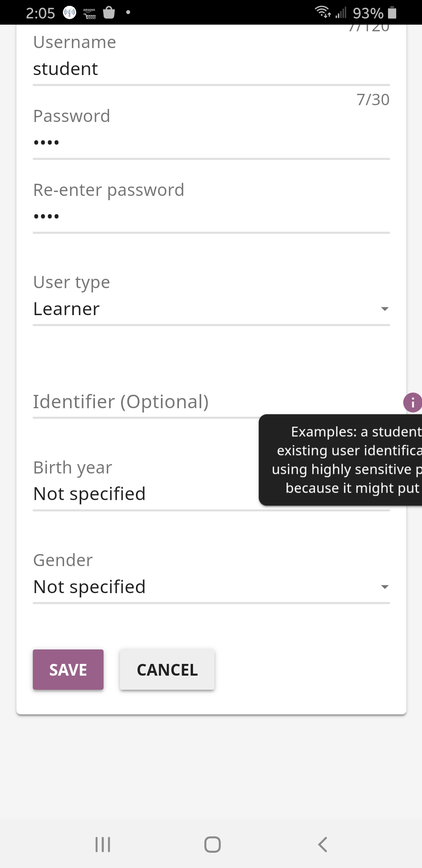
Task: Tap the SAVE button
Action: [68, 669]
